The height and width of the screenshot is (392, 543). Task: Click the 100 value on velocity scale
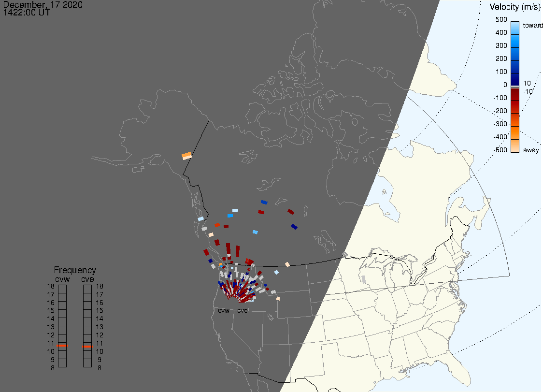[x=501, y=72]
